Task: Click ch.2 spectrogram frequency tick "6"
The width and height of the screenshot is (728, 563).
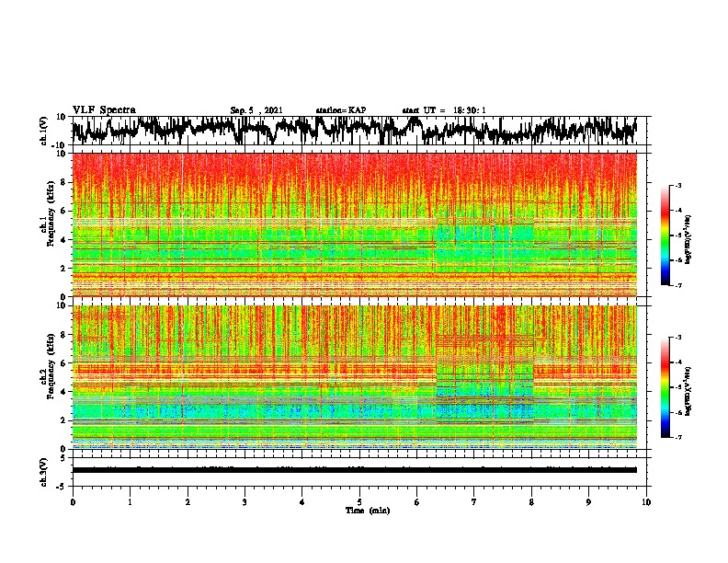Action: [64, 362]
